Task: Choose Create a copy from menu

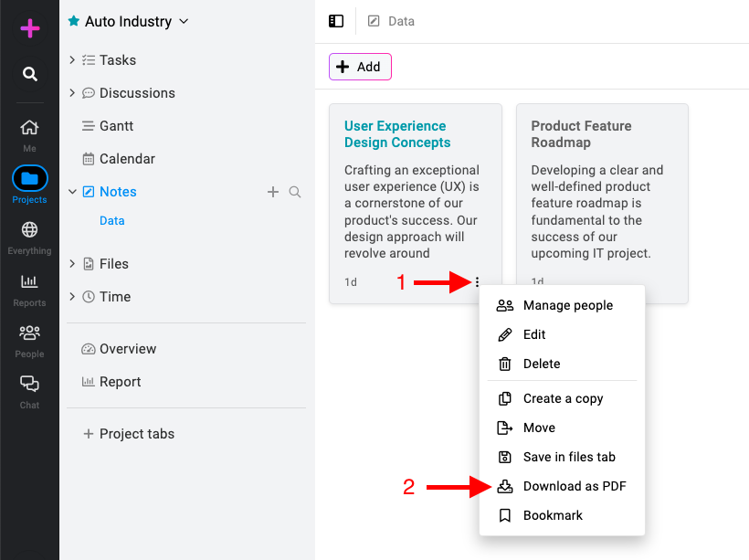Action: (563, 398)
